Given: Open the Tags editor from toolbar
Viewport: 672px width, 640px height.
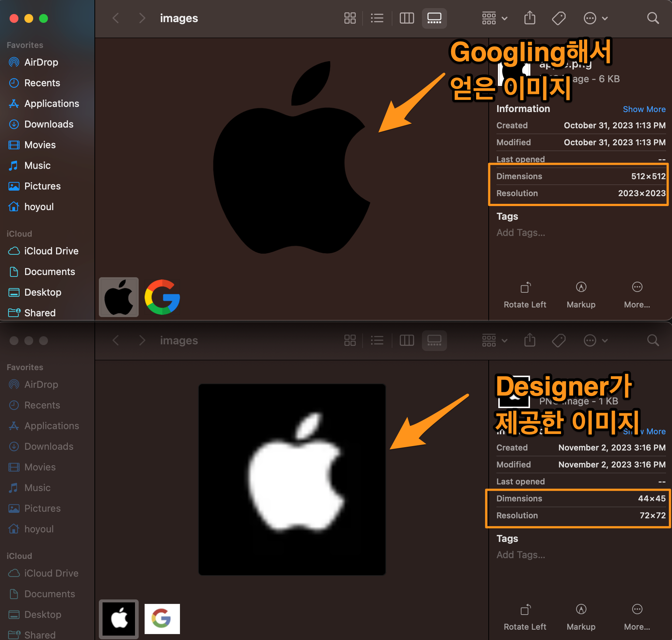Looking at the screenshot, I should pyautogui.click(x=558, y=18).
